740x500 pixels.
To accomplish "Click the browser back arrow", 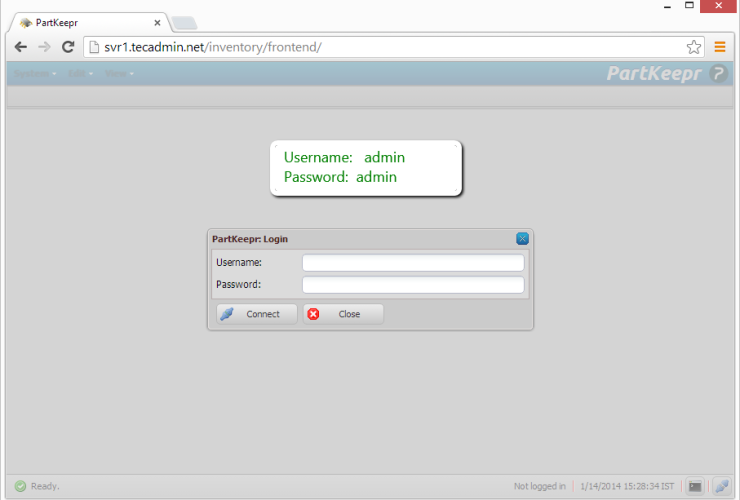I will [20, 46].
